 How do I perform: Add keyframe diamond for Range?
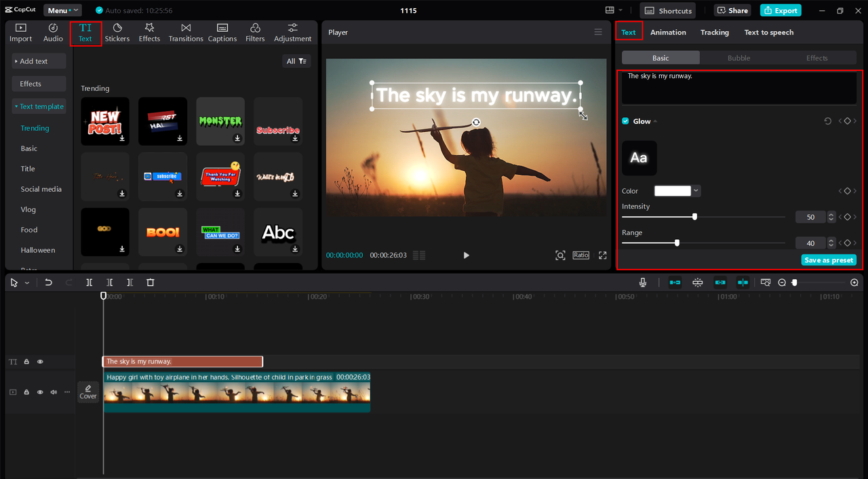tap(847, 243)
